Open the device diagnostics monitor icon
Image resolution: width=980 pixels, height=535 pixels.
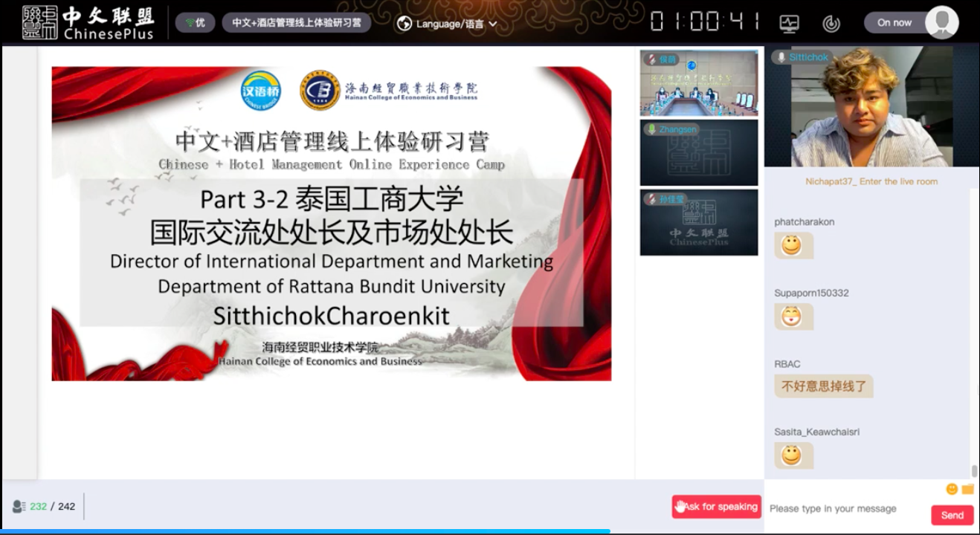pyautogui.click(x=789, y=23)
